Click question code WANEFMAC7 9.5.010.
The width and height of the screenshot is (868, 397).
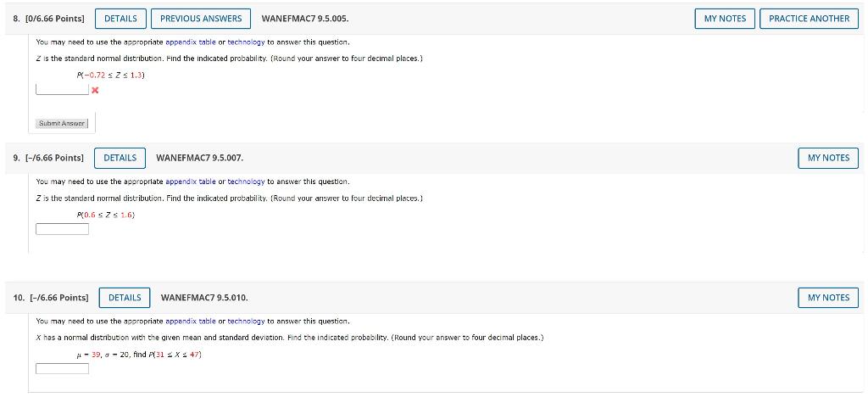[x=204, y=298]
